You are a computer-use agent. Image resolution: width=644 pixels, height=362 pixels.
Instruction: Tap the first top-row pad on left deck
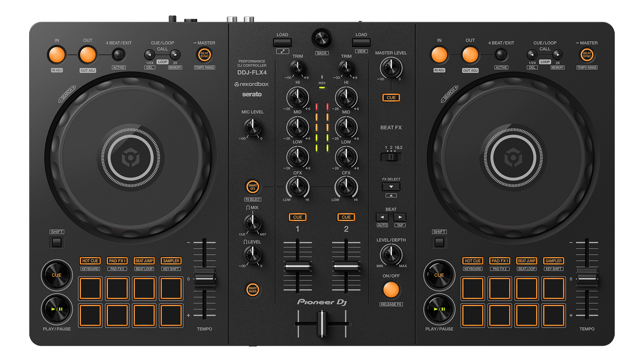(90, 288)
